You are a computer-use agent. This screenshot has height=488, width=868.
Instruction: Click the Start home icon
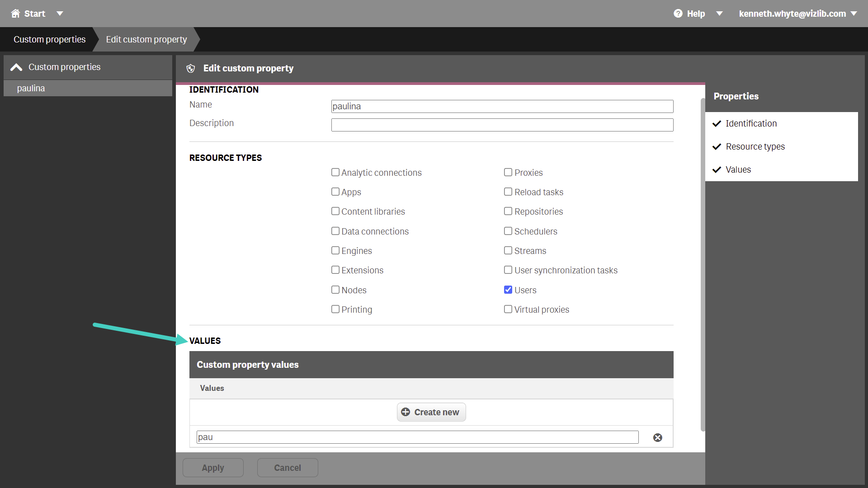click(x=15, y=14)
